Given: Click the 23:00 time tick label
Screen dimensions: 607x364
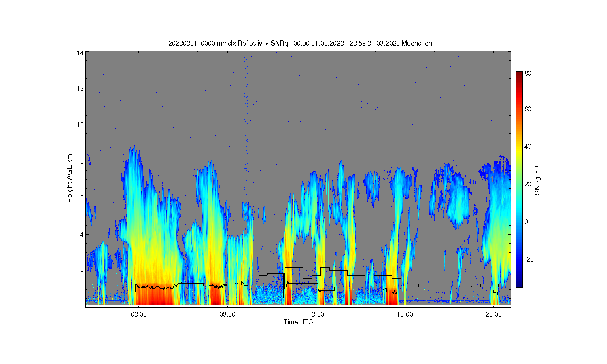Looking at the screenshot, I should tap(493, 314).
